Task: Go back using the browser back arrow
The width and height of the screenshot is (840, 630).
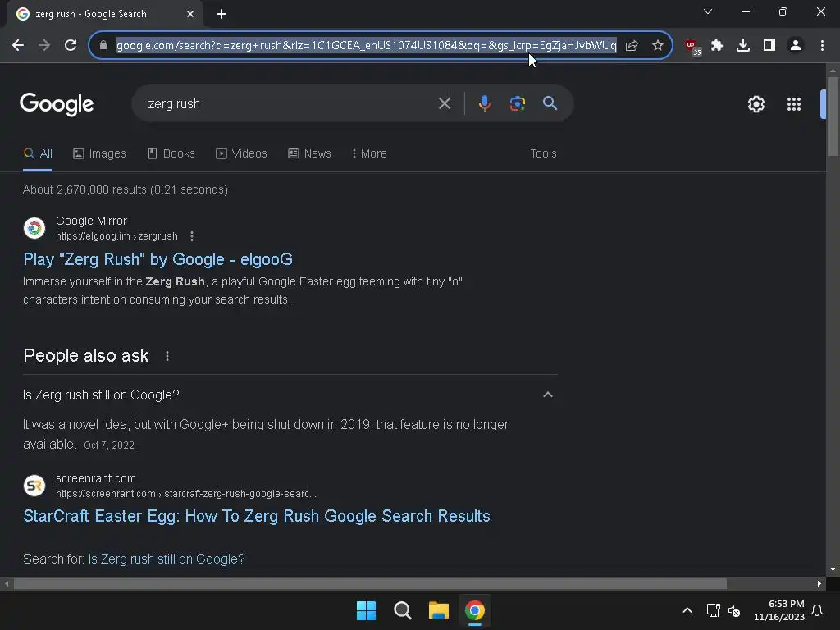Action: [18, 46]
